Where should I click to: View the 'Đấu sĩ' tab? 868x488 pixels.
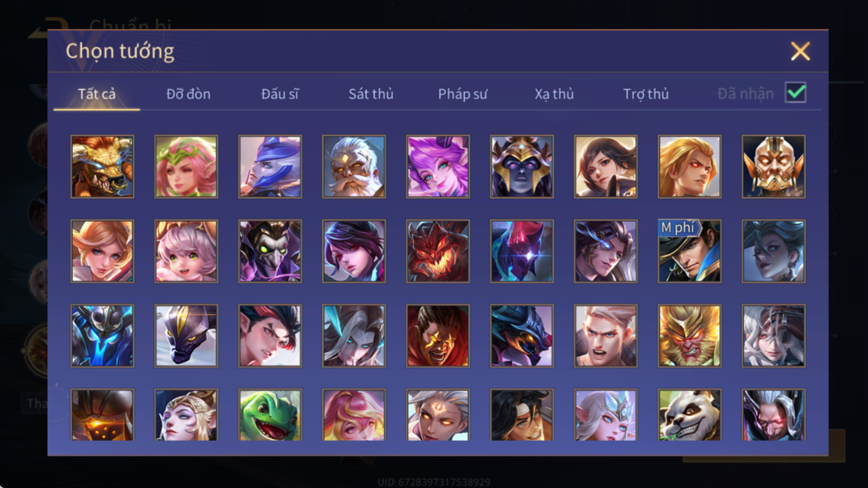pyautogui.click(x=280, y=94)
